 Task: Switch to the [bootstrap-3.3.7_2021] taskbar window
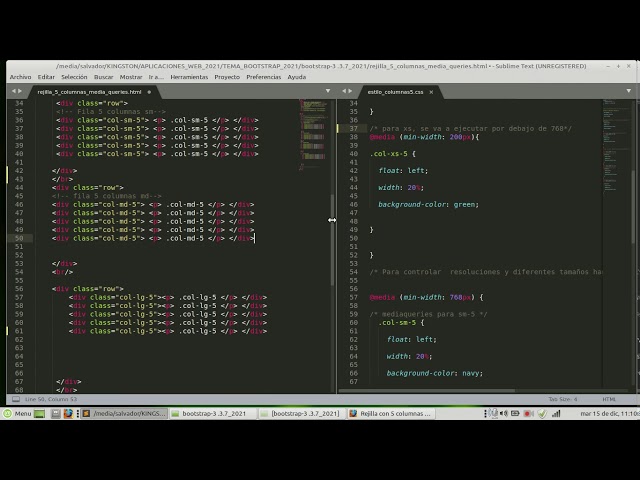click(x=301, y=413)
